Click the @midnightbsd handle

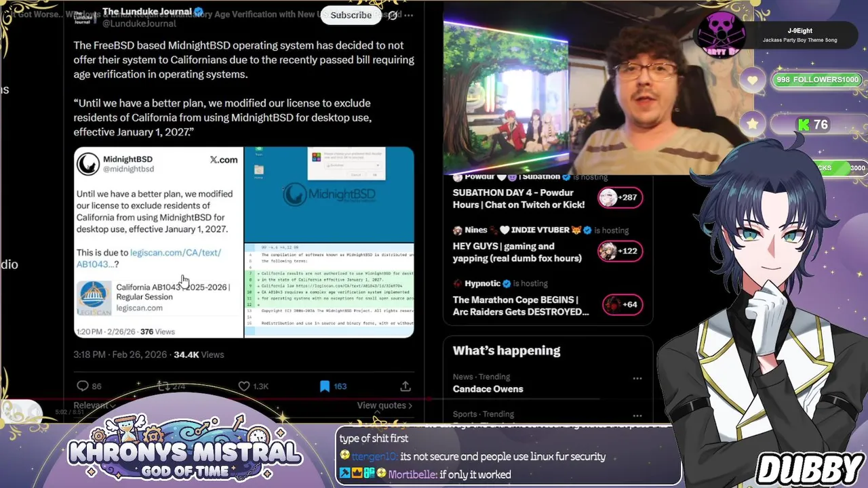tap(128, 169)
